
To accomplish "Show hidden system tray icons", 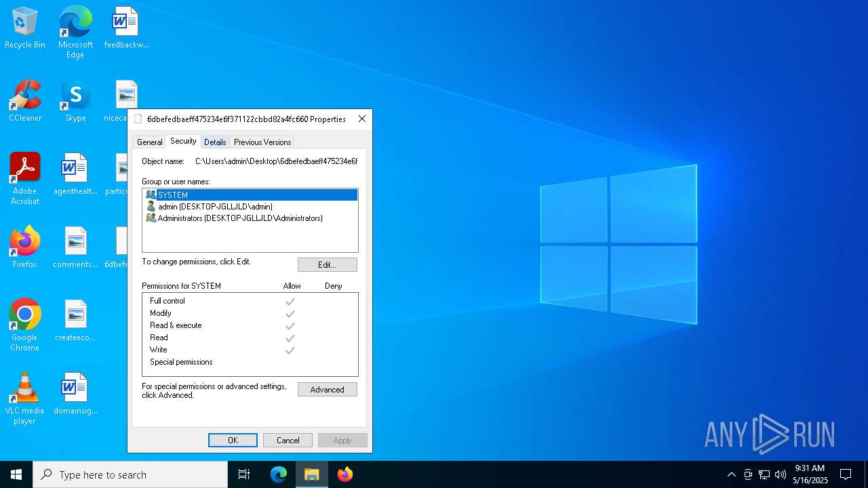I will (731, 474).
